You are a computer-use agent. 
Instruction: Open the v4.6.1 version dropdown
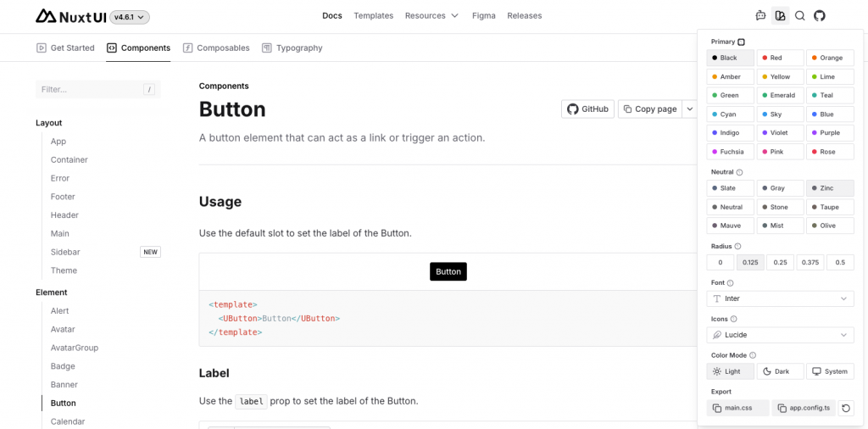pyautogui.click(x=130, y=17)
